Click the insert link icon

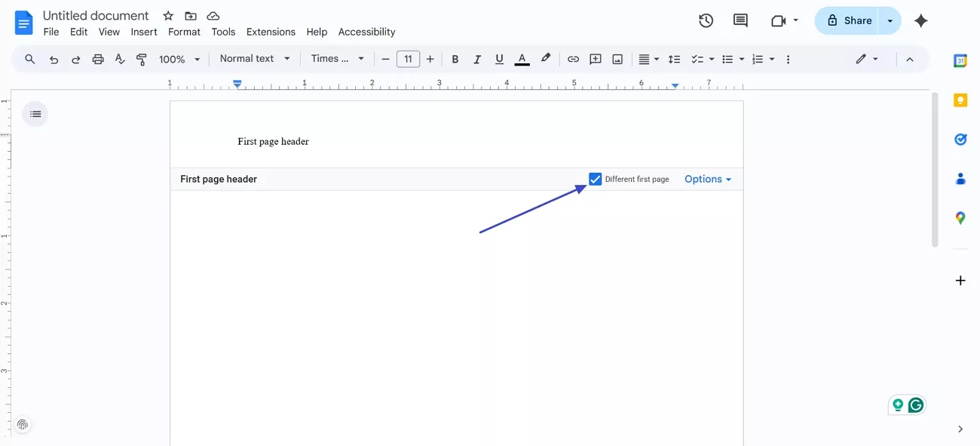(573, 58)
